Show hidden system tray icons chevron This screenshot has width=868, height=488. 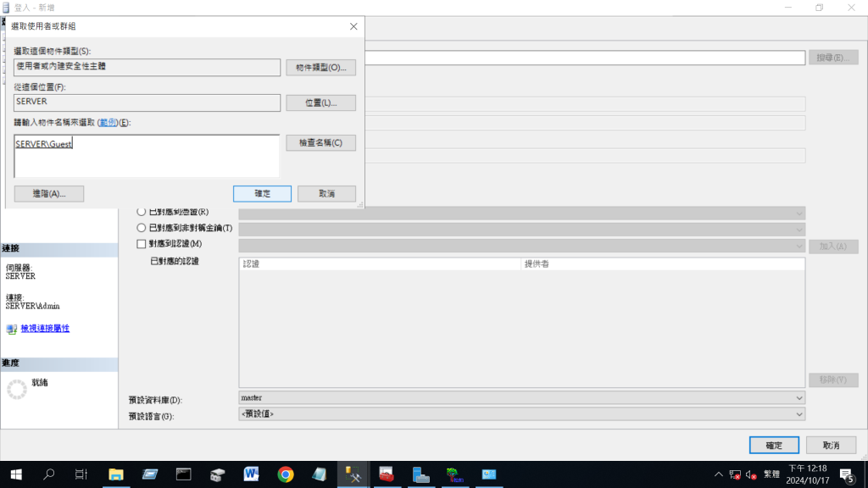[x=719, y=474]
